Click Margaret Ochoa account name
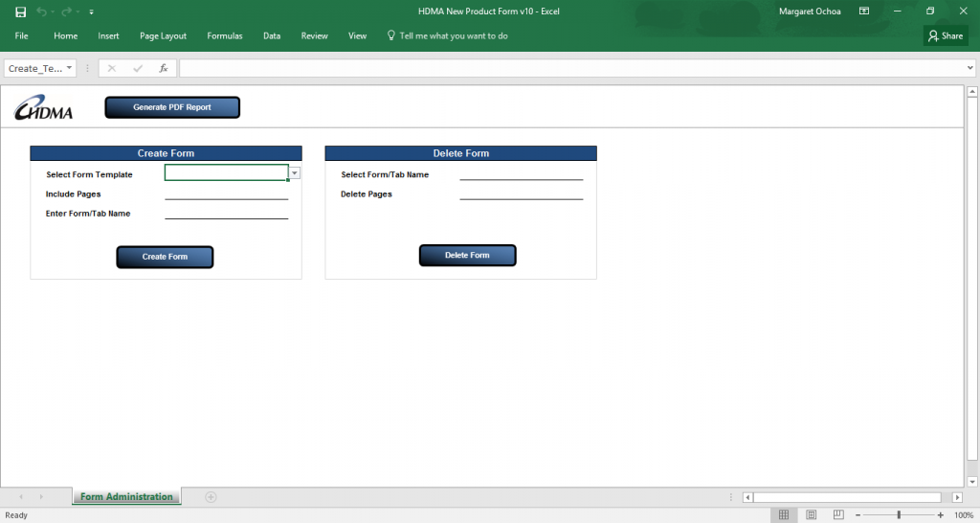This screenshot has width=980, height=523. [810, 11]
